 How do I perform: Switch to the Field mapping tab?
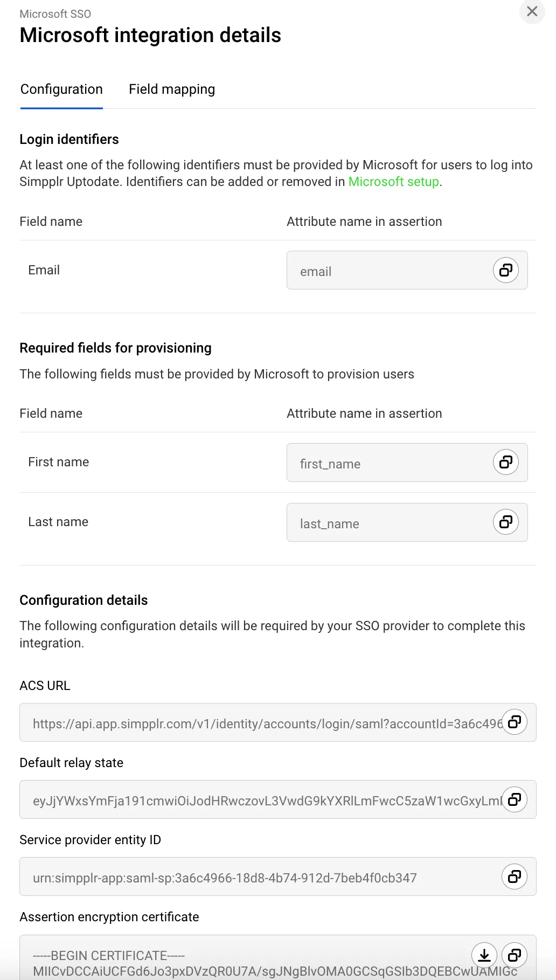coord(172,89)
